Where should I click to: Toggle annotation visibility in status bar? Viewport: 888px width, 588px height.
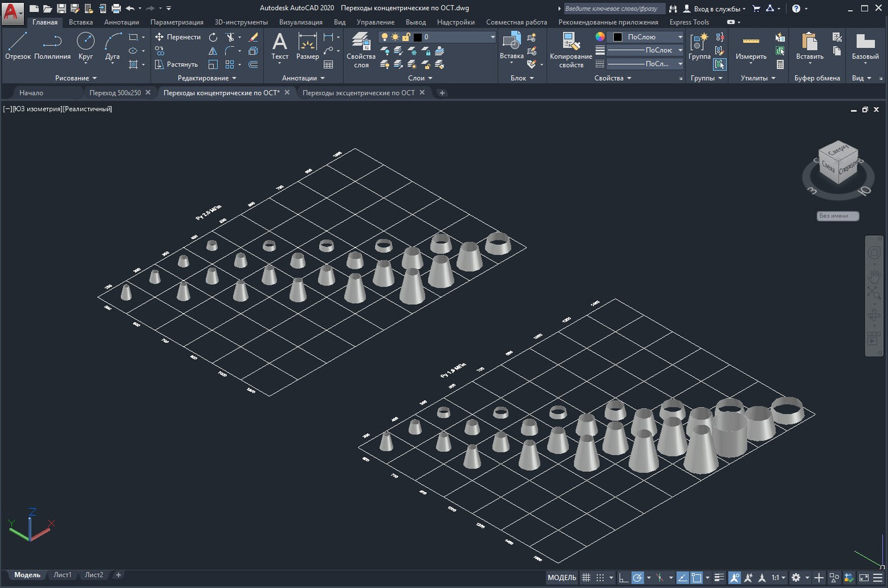click(x=735, y=577)
